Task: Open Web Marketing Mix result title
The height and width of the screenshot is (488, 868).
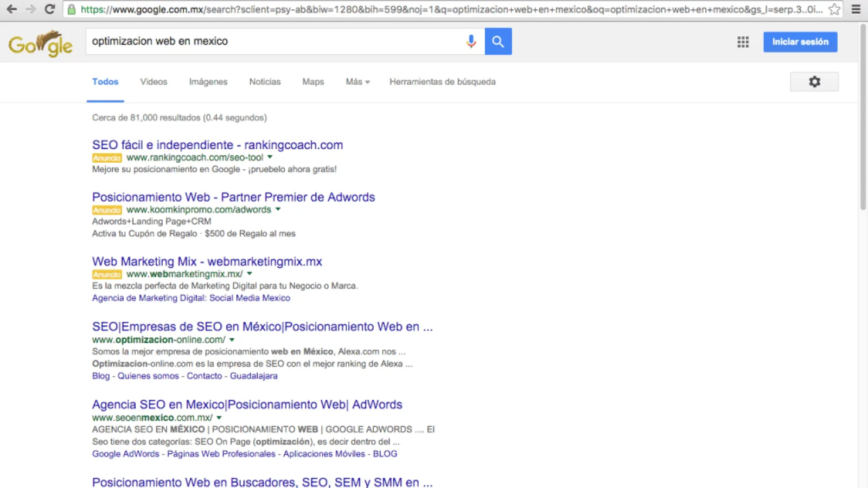Action: pos(207,261)
